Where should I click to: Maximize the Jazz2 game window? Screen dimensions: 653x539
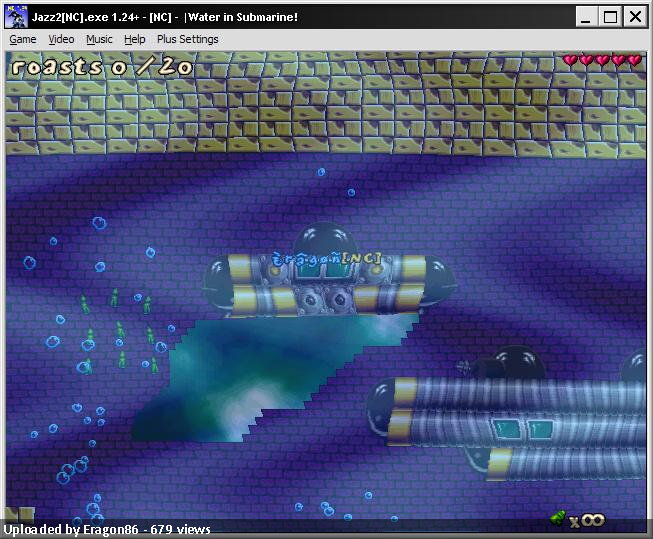611,17
